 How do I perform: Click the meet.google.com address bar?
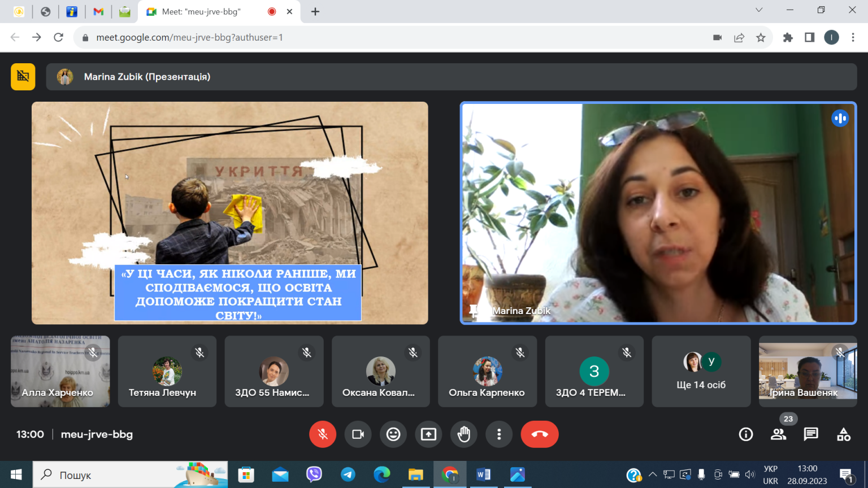(x=396, y=37)
